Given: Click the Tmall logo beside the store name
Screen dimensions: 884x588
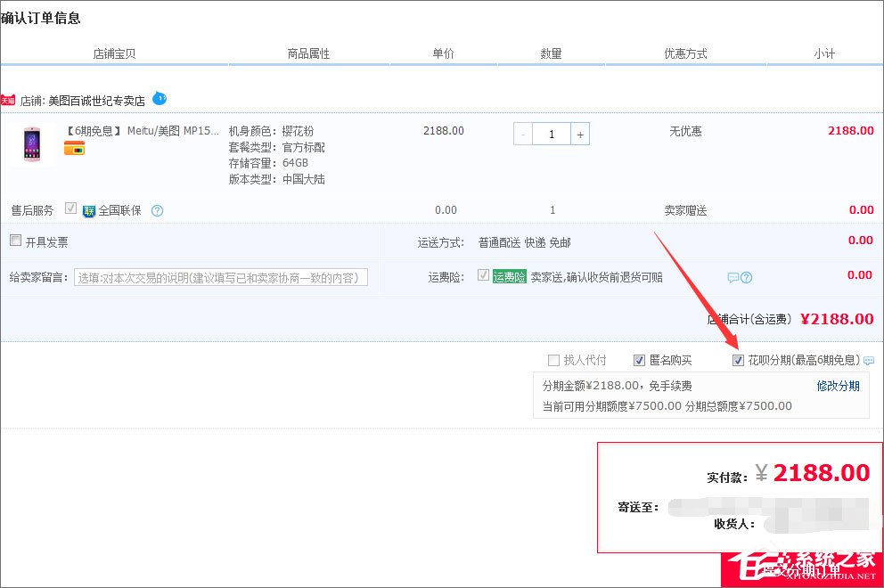Looking at the screenshot, I should pyautogui.click(x=9, y=100).
